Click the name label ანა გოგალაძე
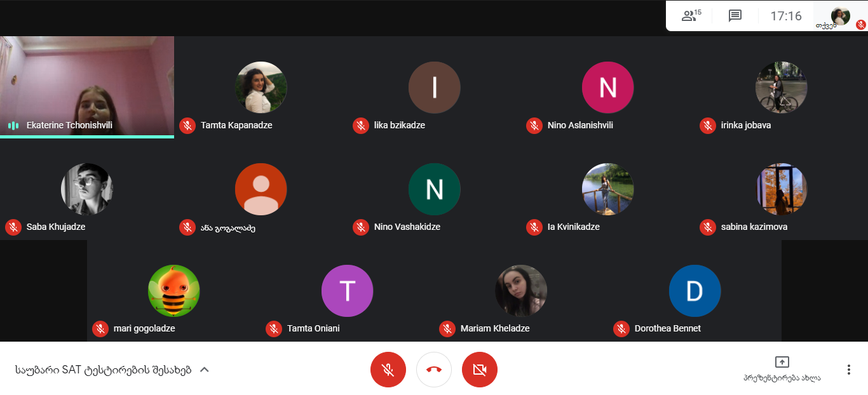The height and width of the screenshot is (395, 868). coord(227,228)
